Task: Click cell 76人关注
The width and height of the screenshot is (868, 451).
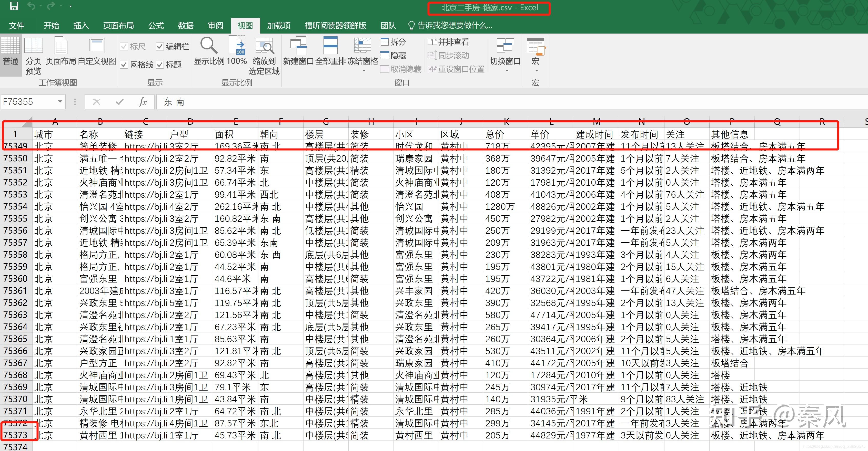Action: click(x=687, y=195)
